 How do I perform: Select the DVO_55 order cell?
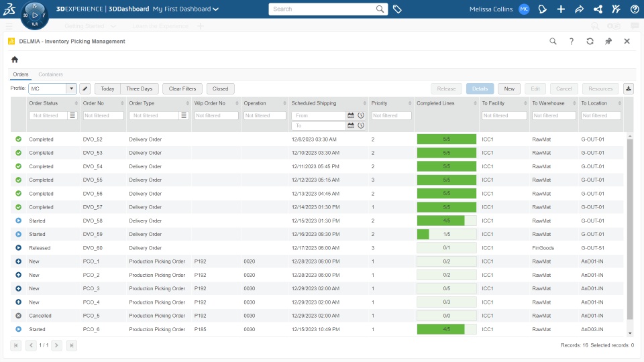[x=93, y=180]
